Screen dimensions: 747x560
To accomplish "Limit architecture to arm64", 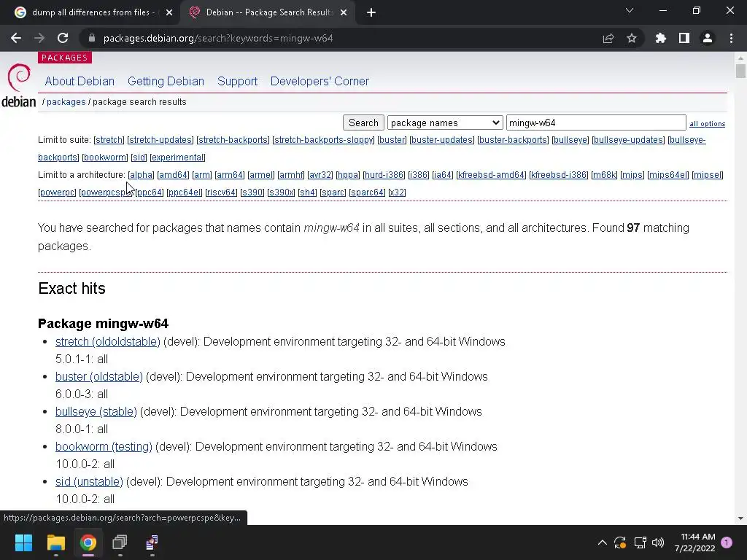I will (230, 175).
